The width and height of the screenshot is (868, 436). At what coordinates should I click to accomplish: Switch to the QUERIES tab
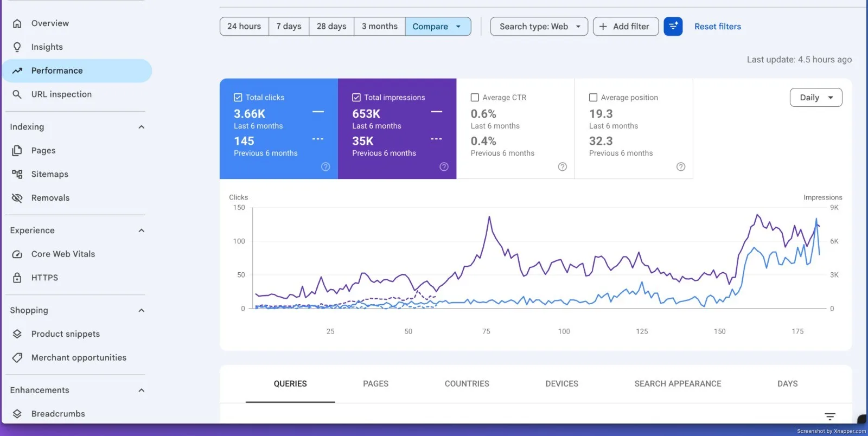point(290,384)
